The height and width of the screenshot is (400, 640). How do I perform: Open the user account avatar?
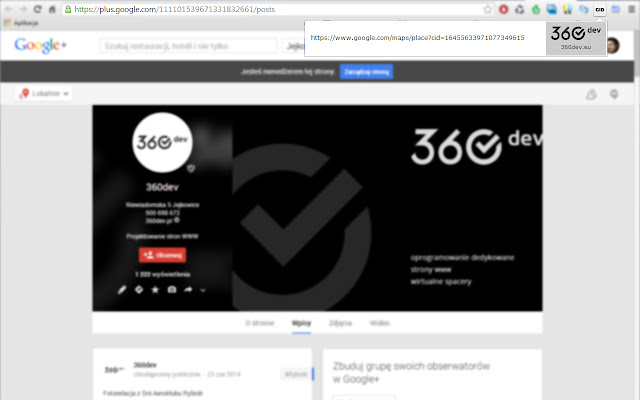pos(613,45)
